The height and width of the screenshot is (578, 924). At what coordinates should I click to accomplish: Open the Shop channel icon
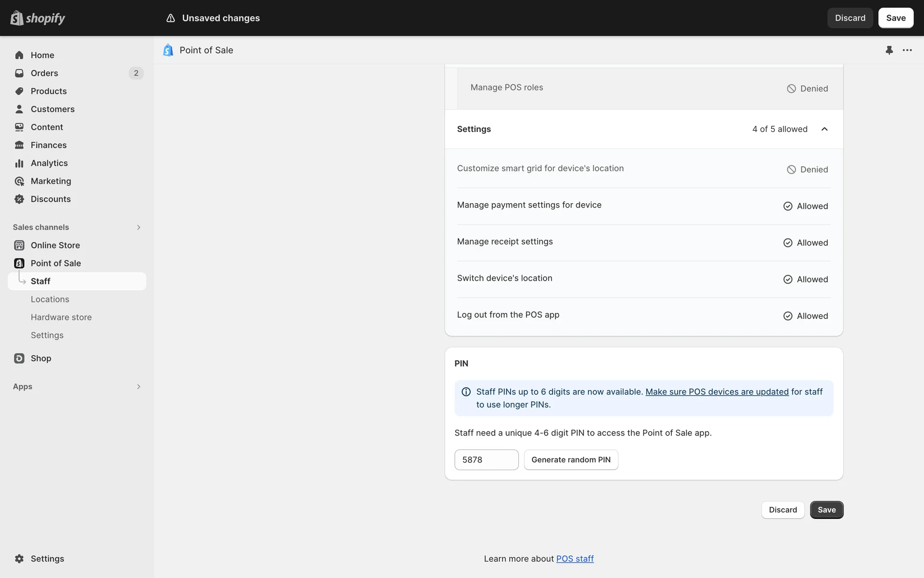(19, 358)
